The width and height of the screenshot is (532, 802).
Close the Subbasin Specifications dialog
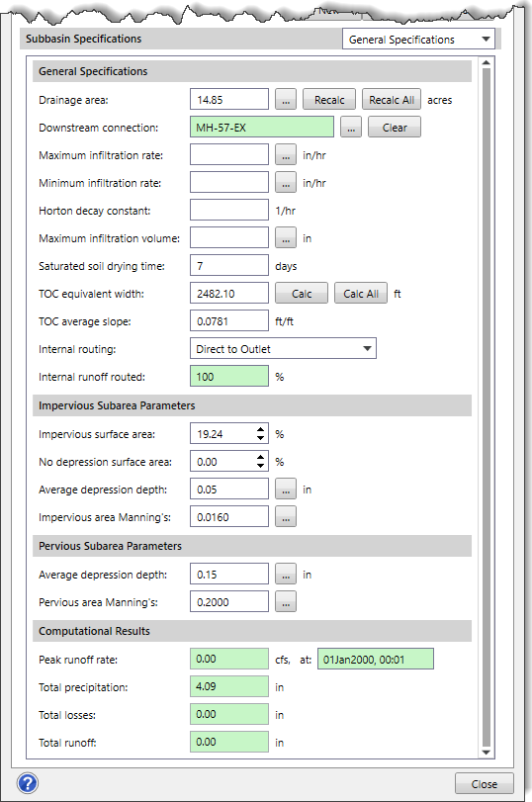pos(484,783)
